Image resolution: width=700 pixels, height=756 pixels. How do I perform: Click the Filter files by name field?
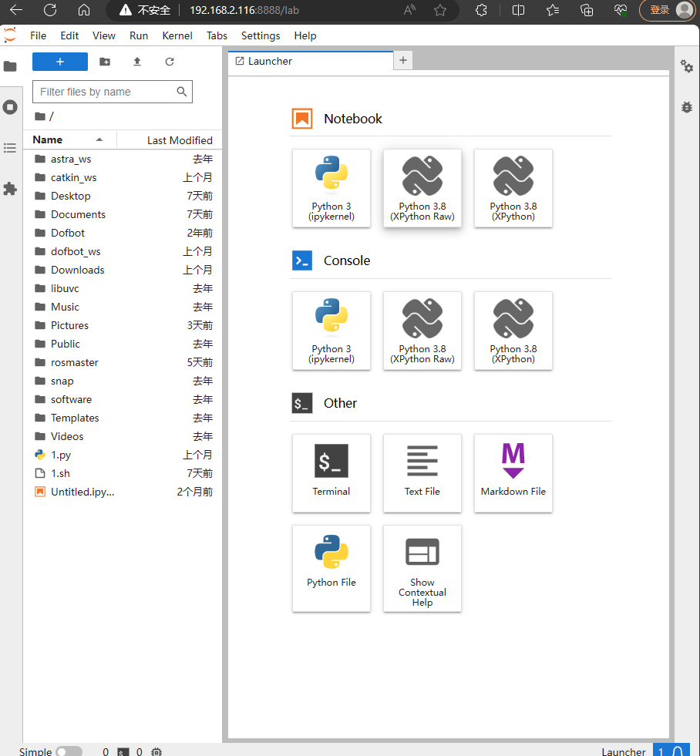tap(113, 92)
